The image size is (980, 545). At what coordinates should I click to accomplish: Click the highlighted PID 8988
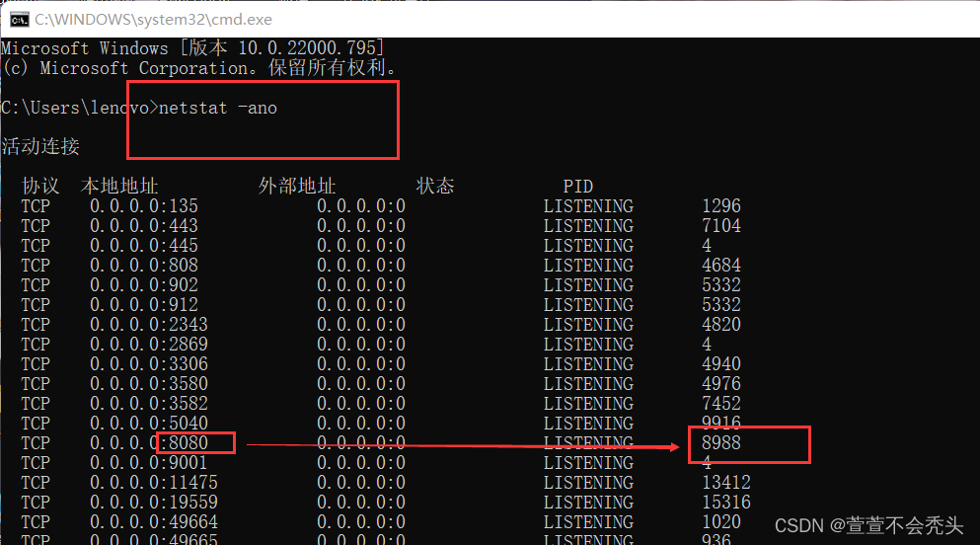tap(721, 443)
